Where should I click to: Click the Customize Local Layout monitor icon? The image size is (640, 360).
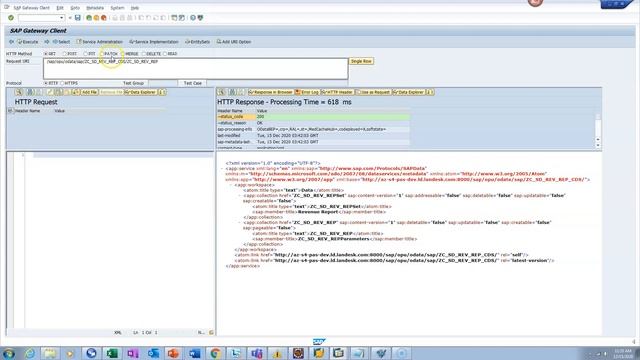pos(200,18)
